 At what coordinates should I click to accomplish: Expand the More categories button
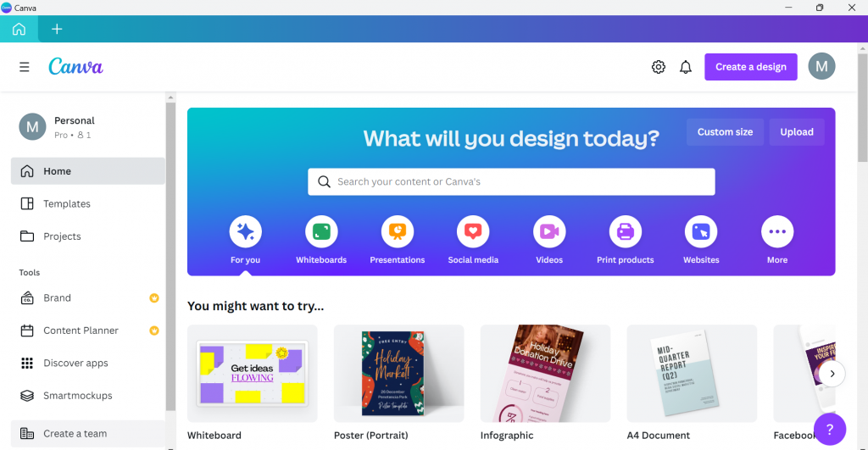click(x=777, y=231)
